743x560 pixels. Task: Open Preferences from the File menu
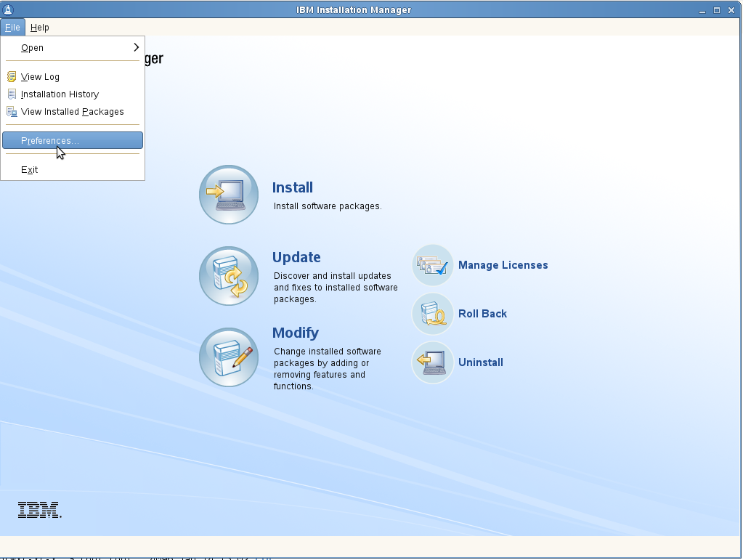[x=73, y=140]
